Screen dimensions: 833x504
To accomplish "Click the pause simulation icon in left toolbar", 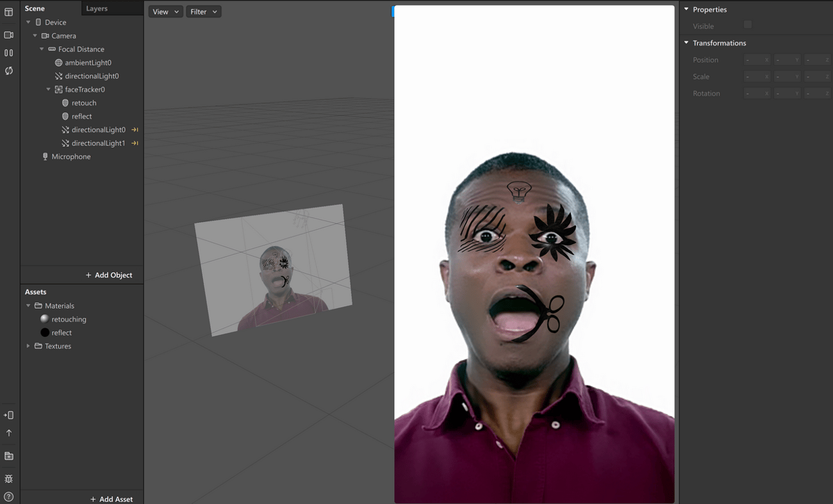I will tap(8, 53).
